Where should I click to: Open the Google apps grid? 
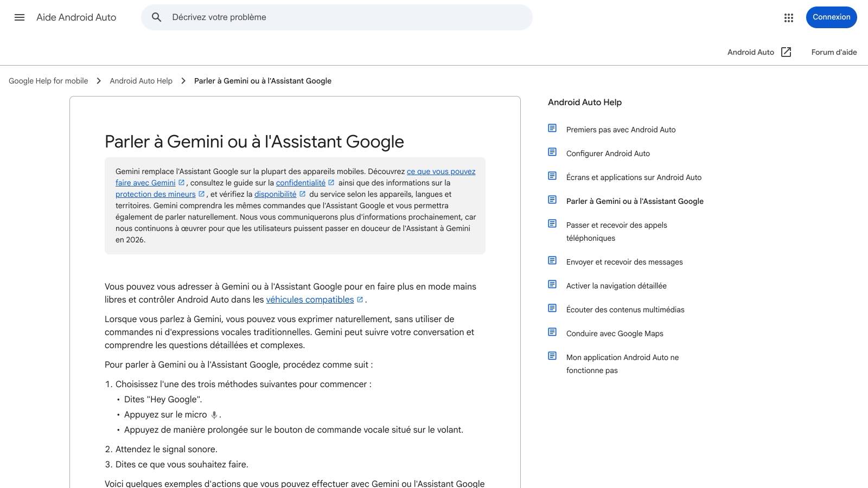tap(789, 17)
